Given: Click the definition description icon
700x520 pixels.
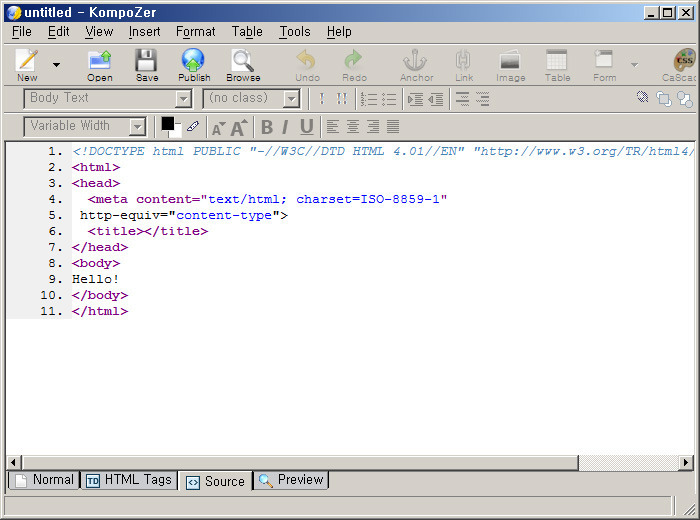Looking at the screenshot, I should click(x=483, y=99).
